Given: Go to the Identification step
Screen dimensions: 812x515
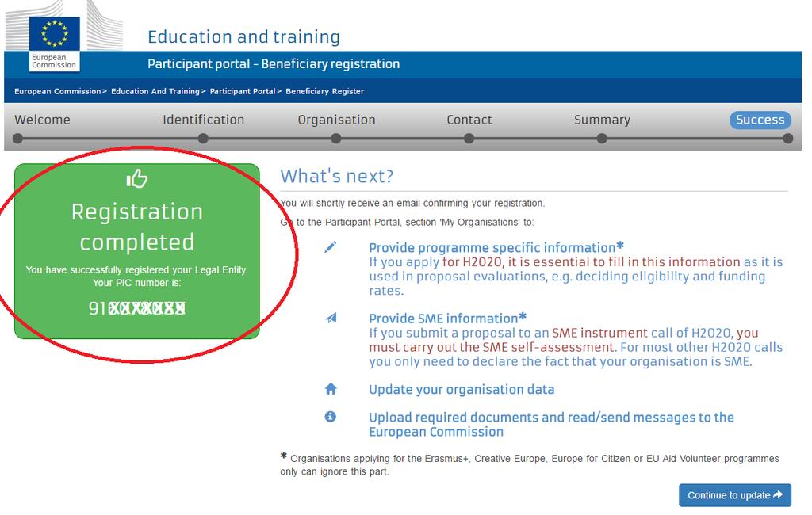Looking at the screenshot, I should coord(204,120).
